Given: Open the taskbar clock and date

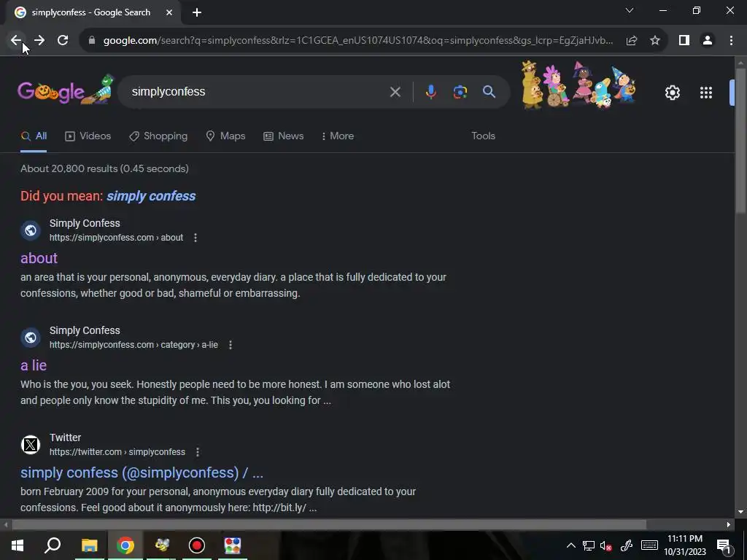Looking at the screenshot, I should pyautogui.click(x=685, y=545).
